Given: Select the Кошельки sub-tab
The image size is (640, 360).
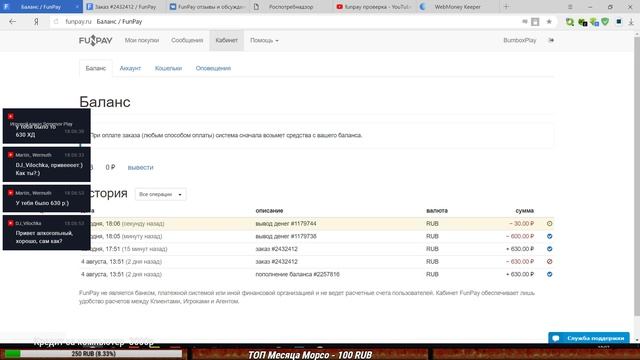Looking at the screenshot, I should coord(168,68).
